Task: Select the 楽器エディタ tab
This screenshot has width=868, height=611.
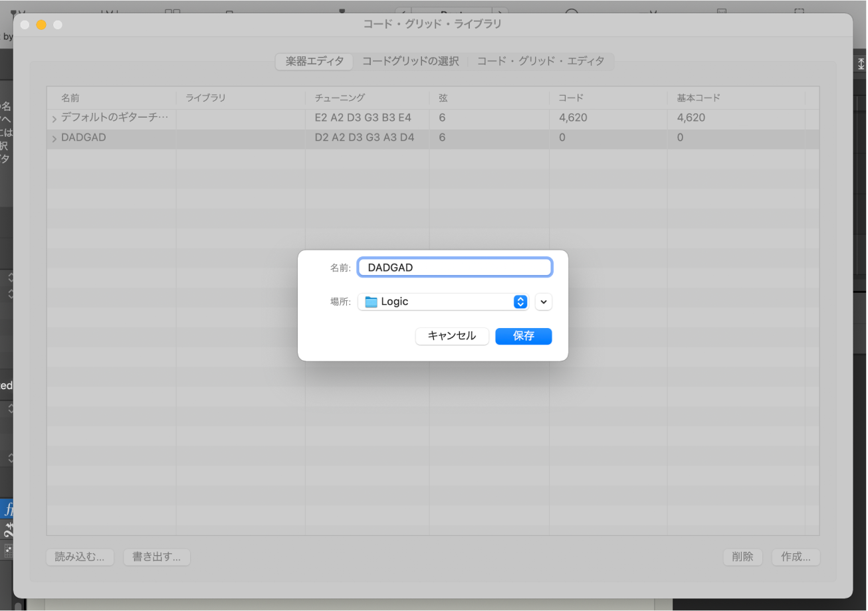Action: click(x=314, y=61)
